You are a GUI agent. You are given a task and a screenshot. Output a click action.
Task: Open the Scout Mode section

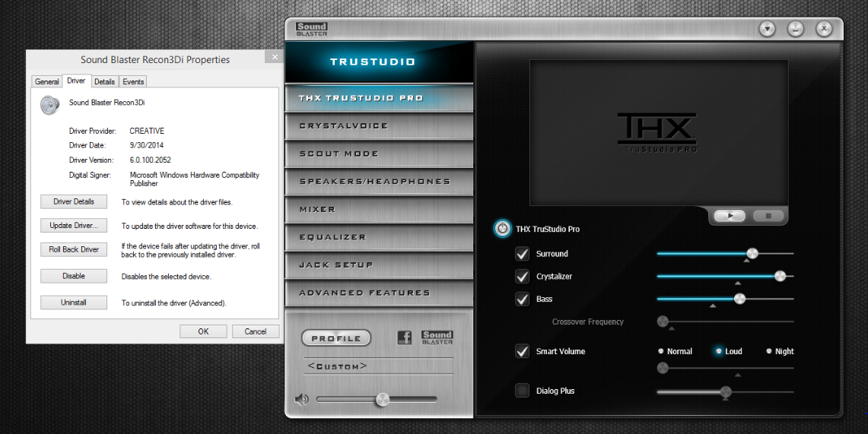click(x=379, y=154)
